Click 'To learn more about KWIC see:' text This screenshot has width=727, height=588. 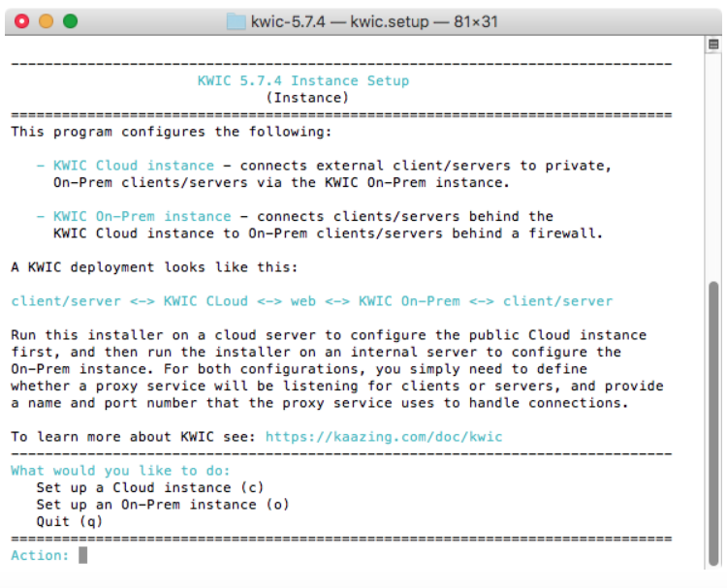pyautogui.click(x=134, y=437)
